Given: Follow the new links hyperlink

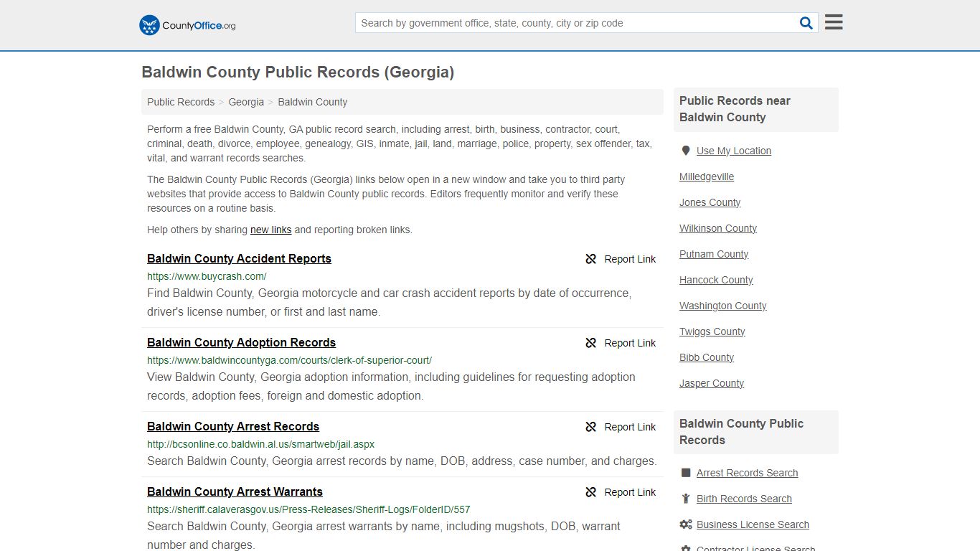Looking at the screenshot, I should pos(270,230).
